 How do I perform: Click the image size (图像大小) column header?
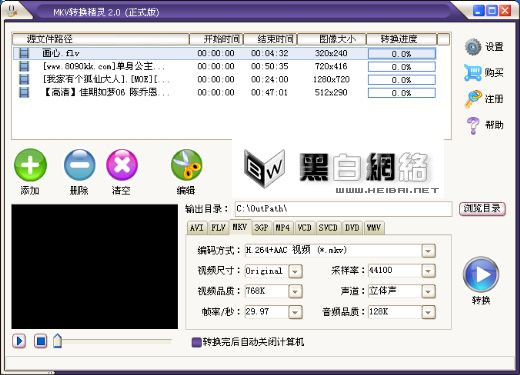click(x=332, y=39)
